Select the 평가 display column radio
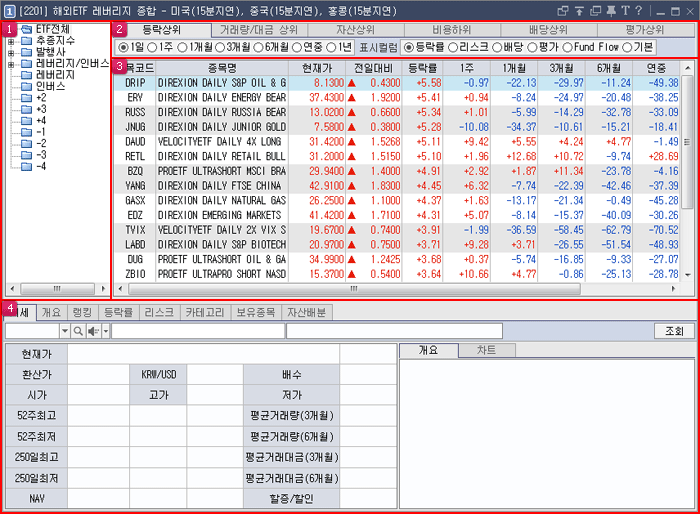The image size is (700, 514). point(532,47)
